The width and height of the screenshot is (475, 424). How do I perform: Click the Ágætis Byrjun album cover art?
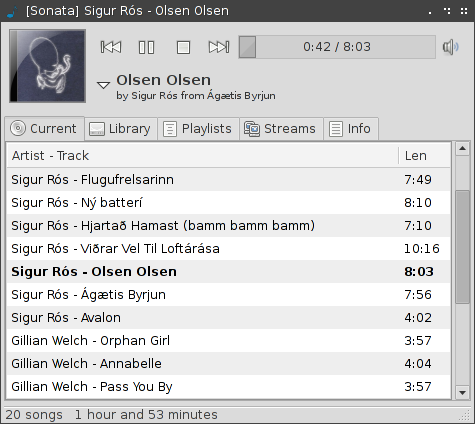click(48, 66)
